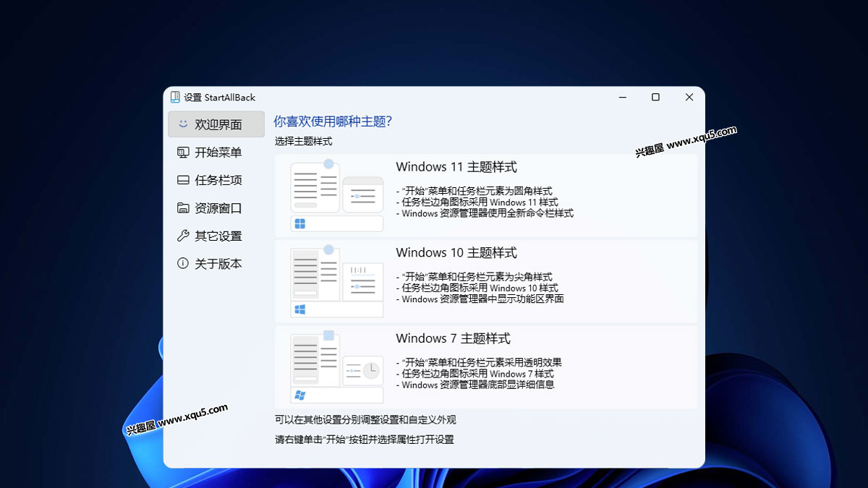Open the 资源窗口 settings page
The width and height of the screenshot is (868, 488).
click(x=216, y=208)
